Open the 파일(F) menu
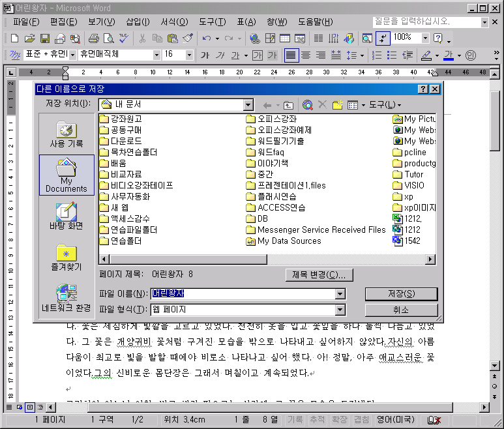This screenshot has width=504, height=429. point(26,22)
